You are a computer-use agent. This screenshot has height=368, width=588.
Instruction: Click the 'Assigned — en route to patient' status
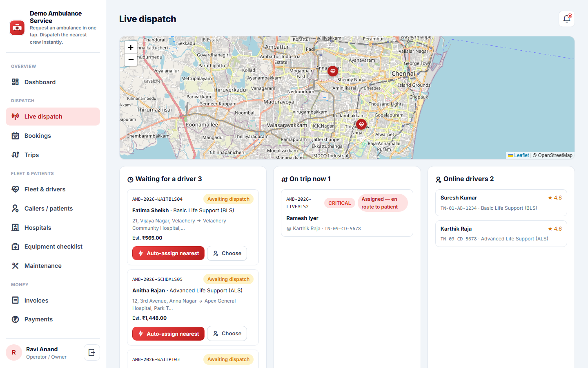click(x=383, y=203)
